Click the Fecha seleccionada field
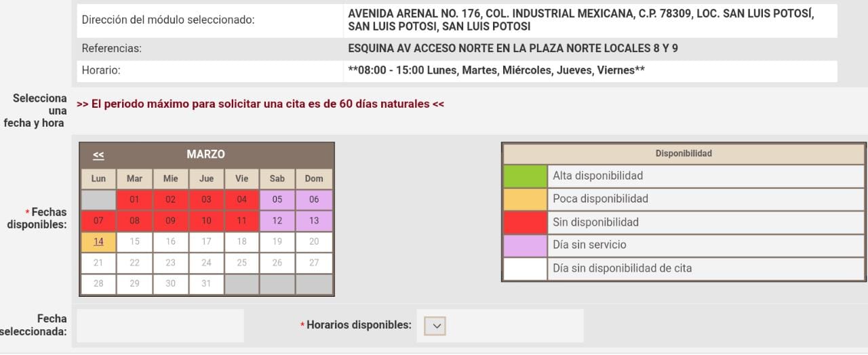 coord(160,326)
